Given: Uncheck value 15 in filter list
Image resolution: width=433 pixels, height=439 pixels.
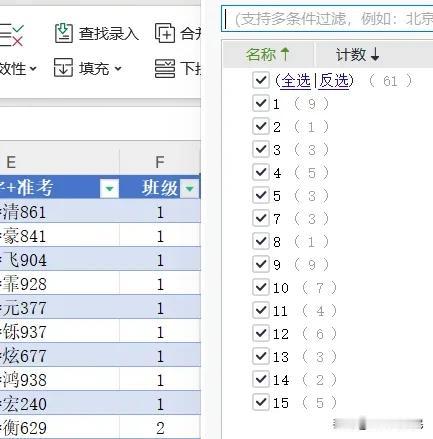Looking at the screenshot, I should click(x=261, y=402).
